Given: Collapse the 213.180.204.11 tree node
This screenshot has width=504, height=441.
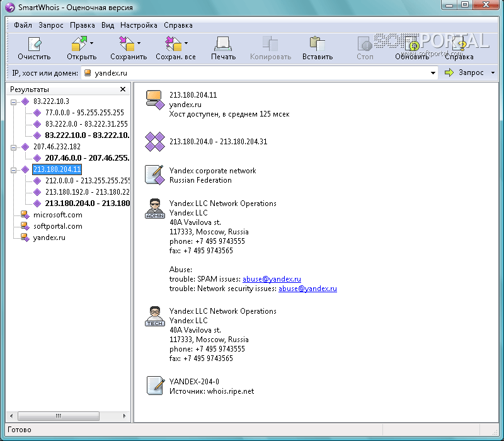Looking at the screenshot, I should pos(13,170).
